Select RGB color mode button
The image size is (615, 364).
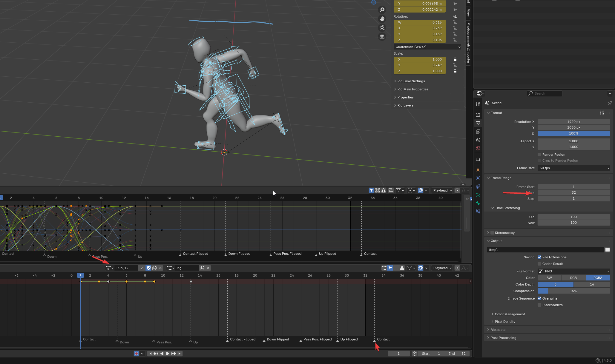pos(573,278)
